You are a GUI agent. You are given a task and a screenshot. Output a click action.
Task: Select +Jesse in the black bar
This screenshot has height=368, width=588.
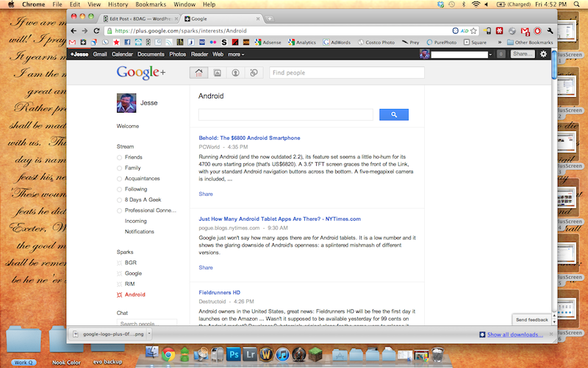click(x=79, y=54)
